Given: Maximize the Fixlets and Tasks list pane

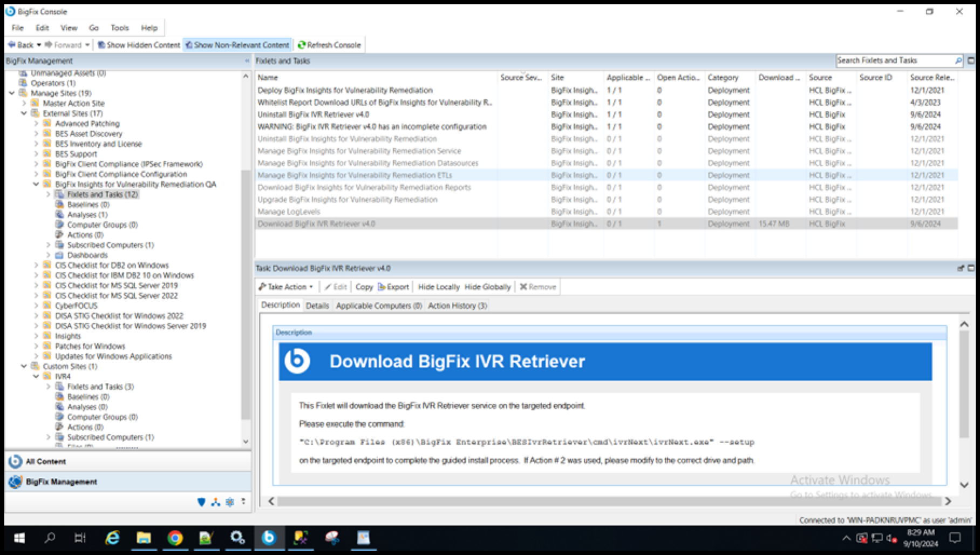Looking at the screenshot, I should 971,60.
